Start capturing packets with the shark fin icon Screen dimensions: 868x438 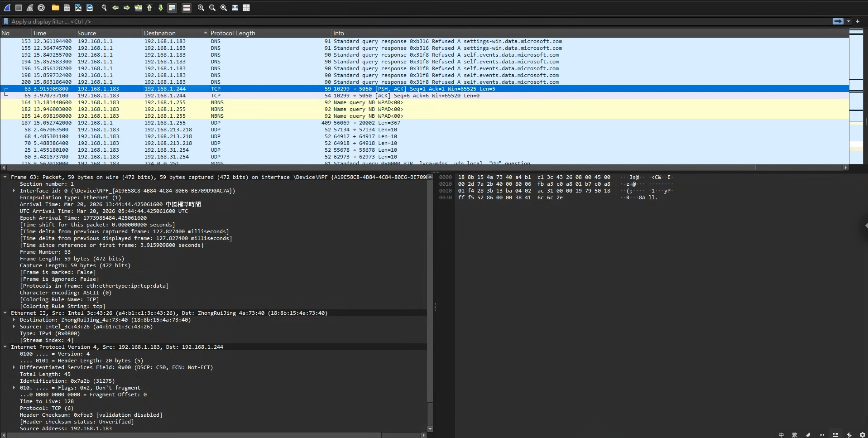coord(7,8)
